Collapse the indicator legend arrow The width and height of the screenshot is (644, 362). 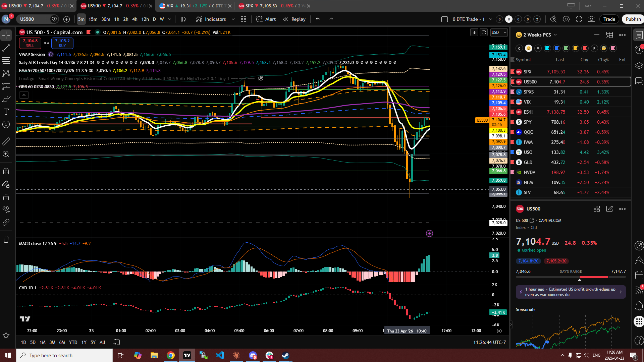24,95
